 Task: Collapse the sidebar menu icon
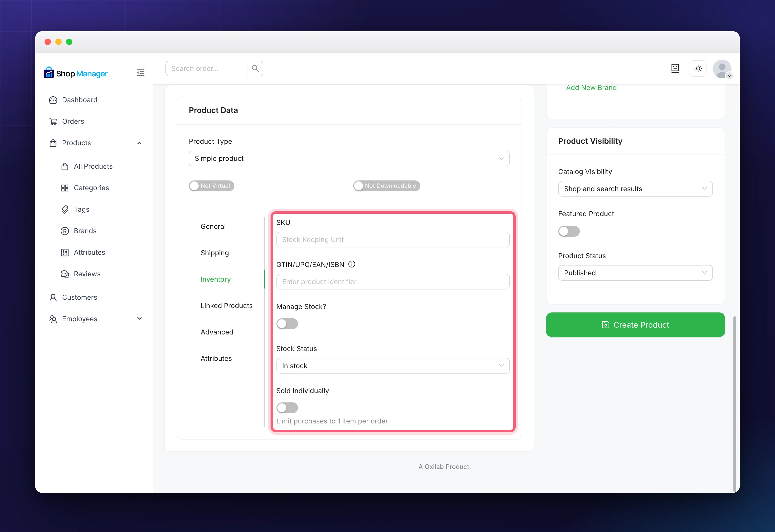point(140,73)
